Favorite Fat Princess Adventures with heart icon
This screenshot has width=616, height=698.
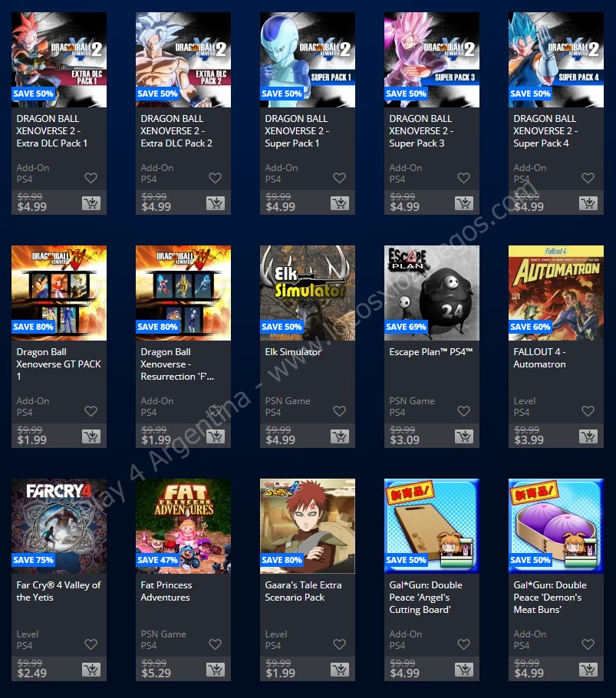(x=216, y=644)
